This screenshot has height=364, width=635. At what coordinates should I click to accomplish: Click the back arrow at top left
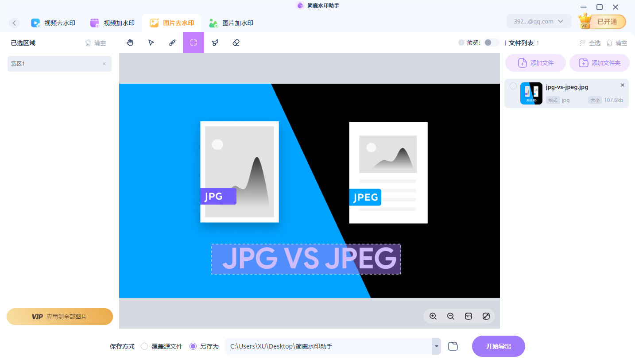click(x=14, y=23)
